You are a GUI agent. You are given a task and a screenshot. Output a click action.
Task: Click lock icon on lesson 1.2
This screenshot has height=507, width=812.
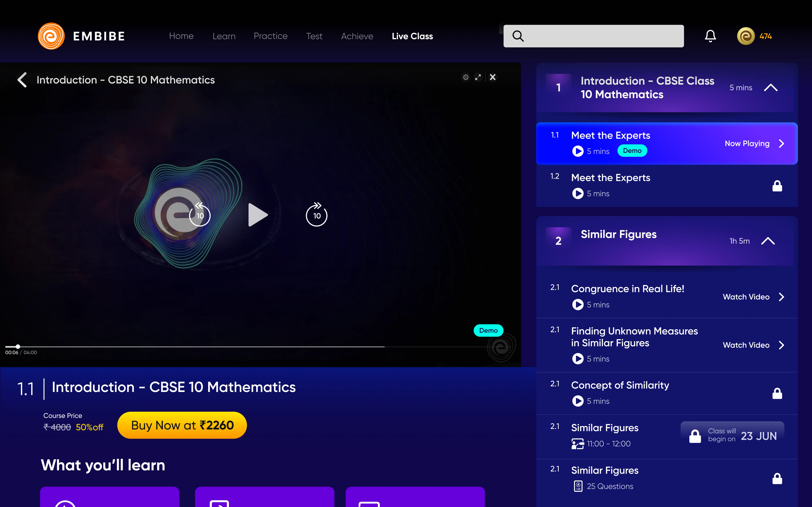(x=777, y=186)
